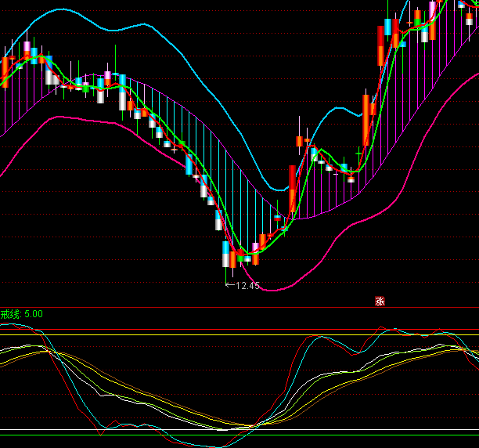Viewport: 479px width, 448px height.
Task: Select the 12.45 low price label
Action: (247, 286)
